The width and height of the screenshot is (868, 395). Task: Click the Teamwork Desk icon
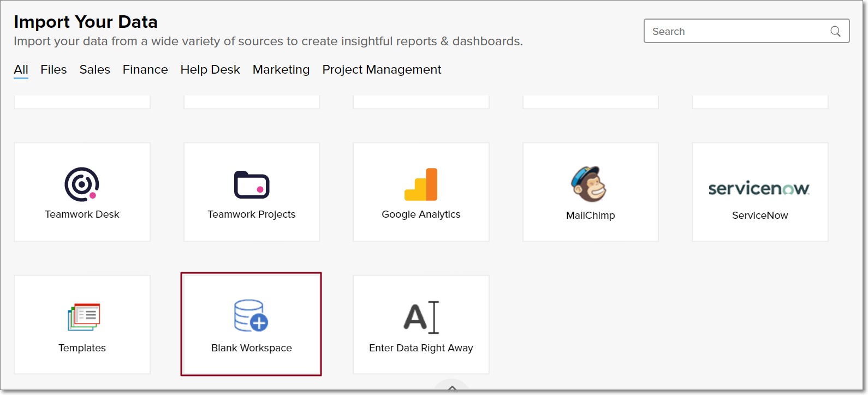tap(82, 184)
